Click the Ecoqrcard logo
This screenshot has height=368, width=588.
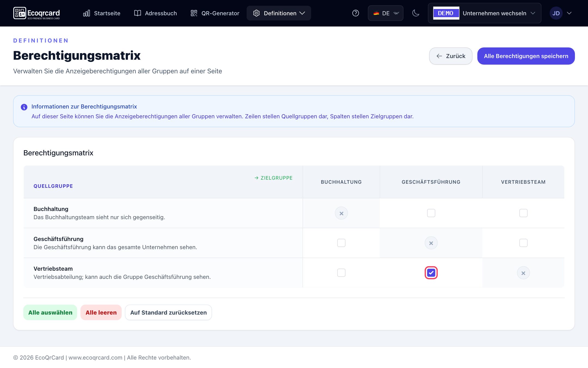click(36, 13)
